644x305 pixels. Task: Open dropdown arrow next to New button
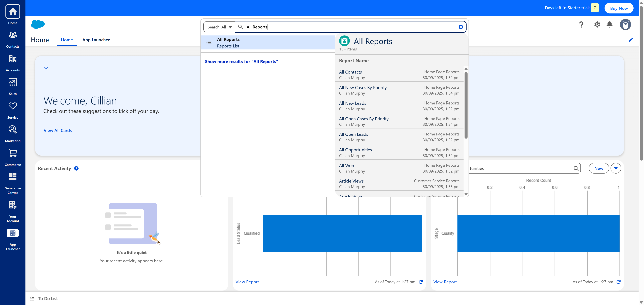point(616,168)
